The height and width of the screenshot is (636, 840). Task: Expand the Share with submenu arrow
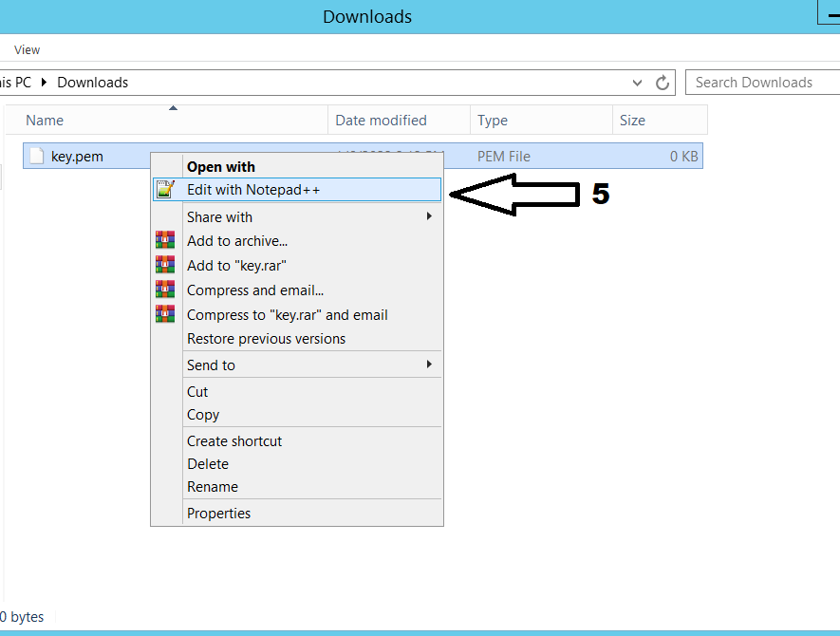[429, 216]
